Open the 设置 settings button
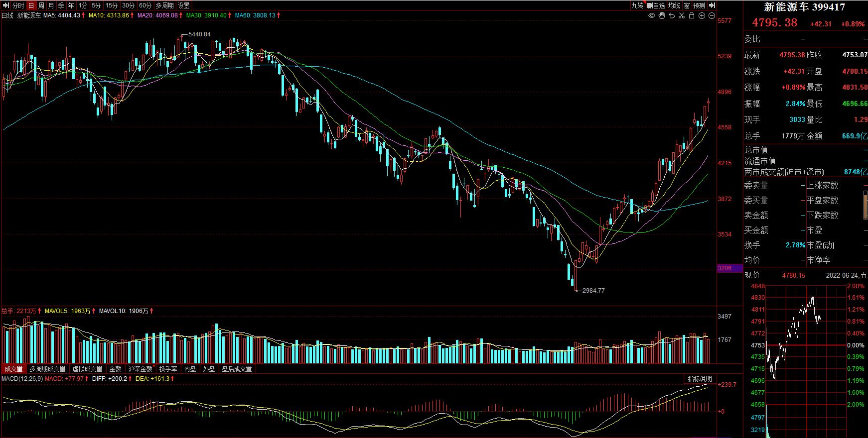This screenshot has width=868, height=438. (x=184, y=5)
